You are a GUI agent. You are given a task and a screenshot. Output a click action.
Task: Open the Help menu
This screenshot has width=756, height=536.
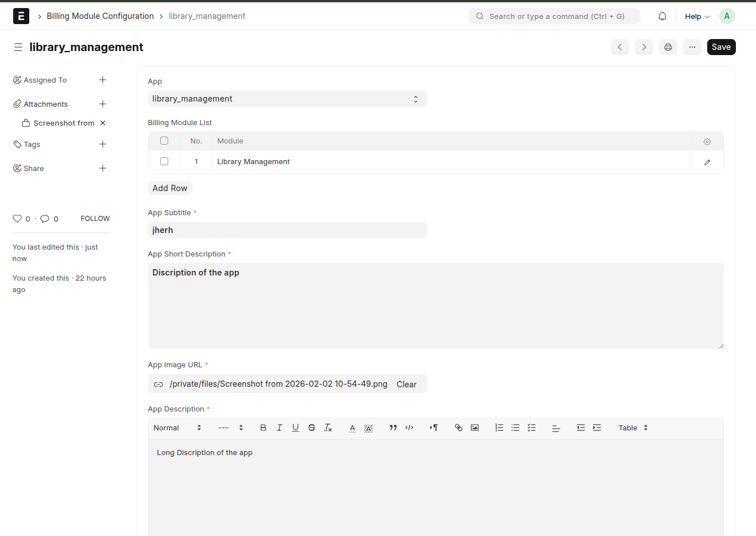point(697,16)
